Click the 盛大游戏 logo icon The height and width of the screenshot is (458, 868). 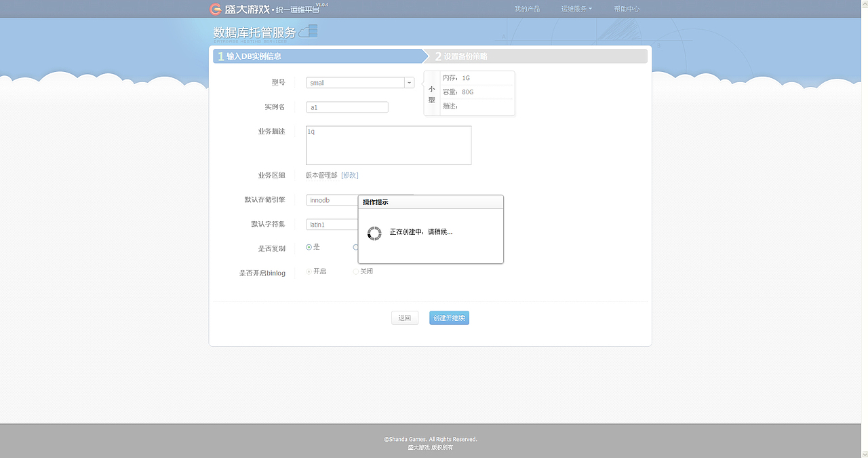(x=216, y=9)
